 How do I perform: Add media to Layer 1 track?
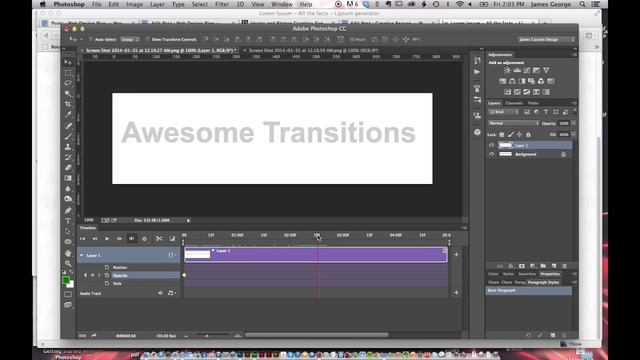click(456, 255)
